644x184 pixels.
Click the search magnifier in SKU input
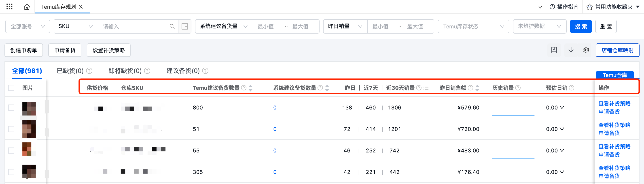tap(172, 26)
